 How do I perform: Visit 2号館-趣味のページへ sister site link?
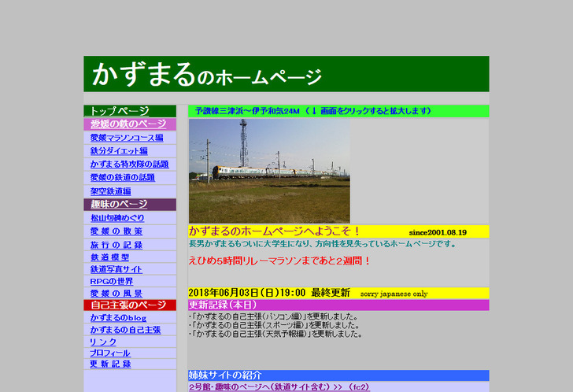[x=279, y=387]
